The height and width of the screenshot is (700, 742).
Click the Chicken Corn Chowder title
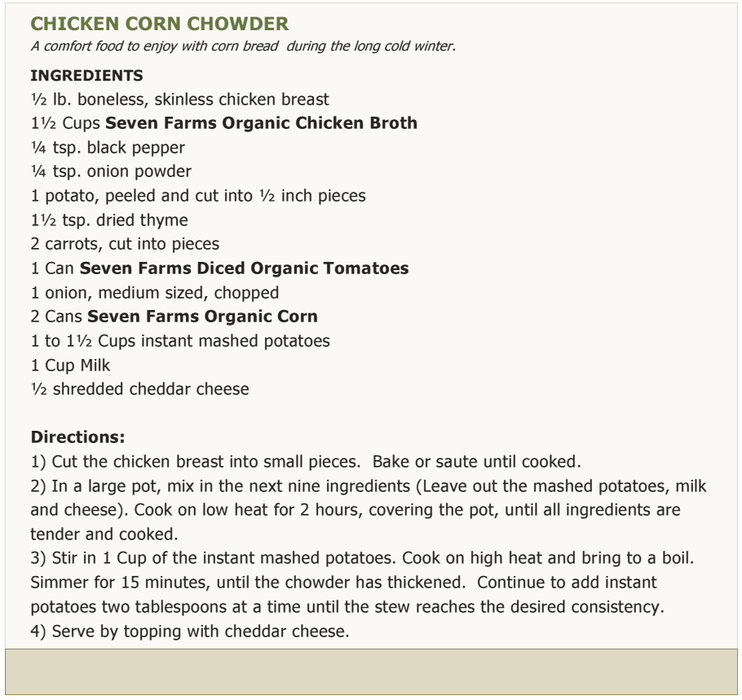160,24
